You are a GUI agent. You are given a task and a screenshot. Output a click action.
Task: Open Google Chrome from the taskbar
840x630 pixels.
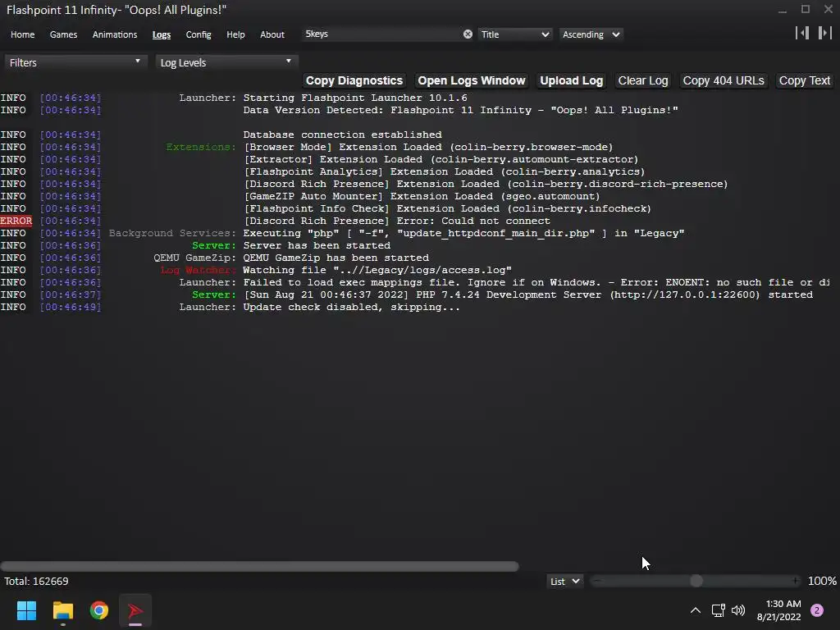[x=99, y=610]
